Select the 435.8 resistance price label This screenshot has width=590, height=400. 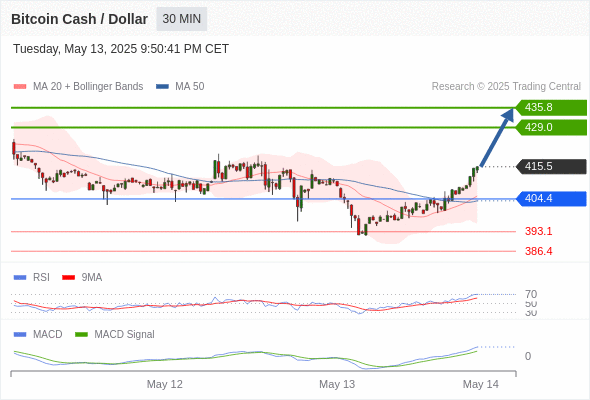coord(551,108)
